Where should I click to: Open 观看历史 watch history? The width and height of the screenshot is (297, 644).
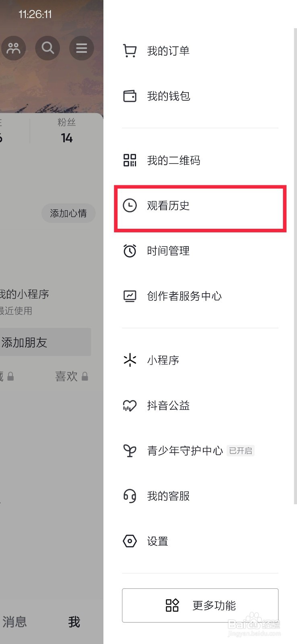pyautogui.click(x=168, y=206)
